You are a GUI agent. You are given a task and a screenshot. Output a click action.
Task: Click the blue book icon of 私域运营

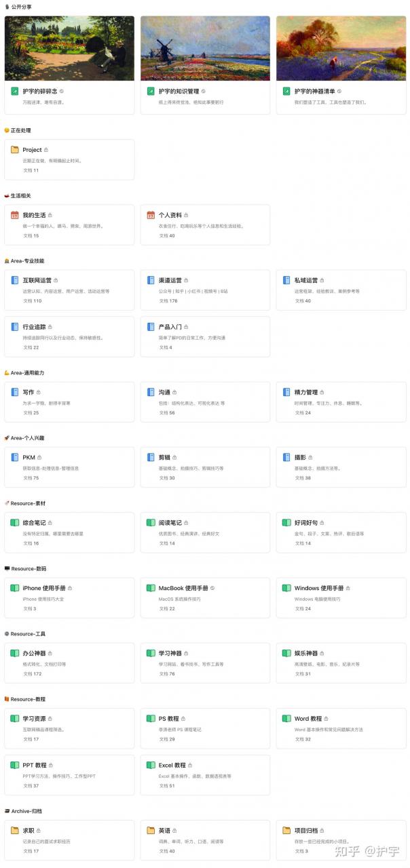[x=286, y=280]
